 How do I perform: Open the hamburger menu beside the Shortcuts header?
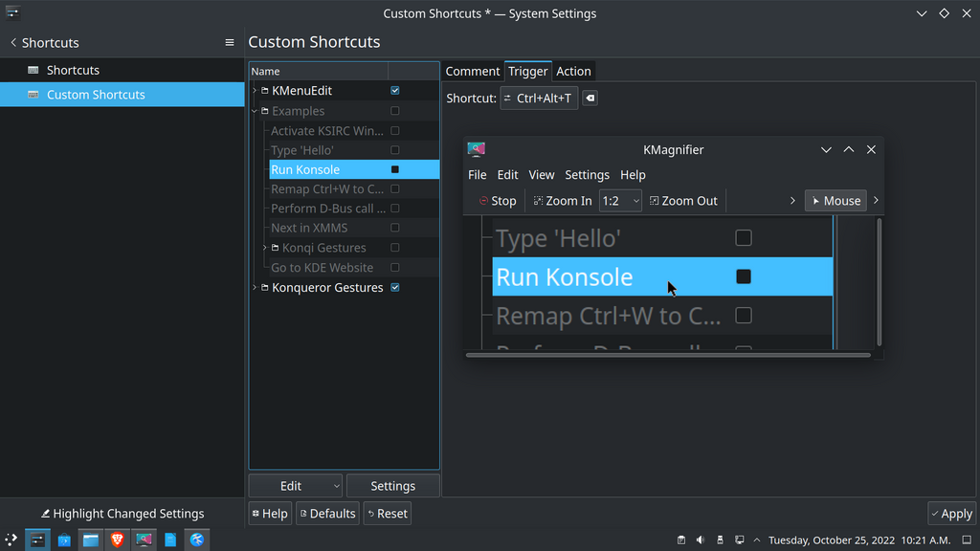coord(230,43)
